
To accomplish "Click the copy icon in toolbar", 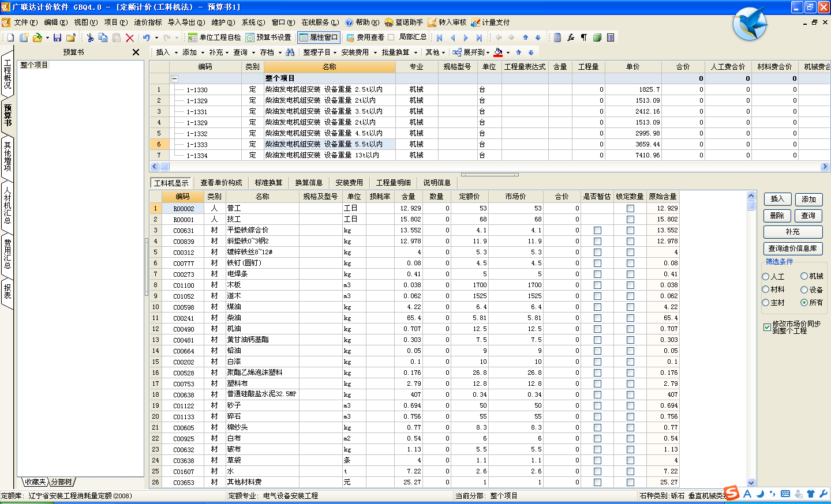I will click(103, 37).
